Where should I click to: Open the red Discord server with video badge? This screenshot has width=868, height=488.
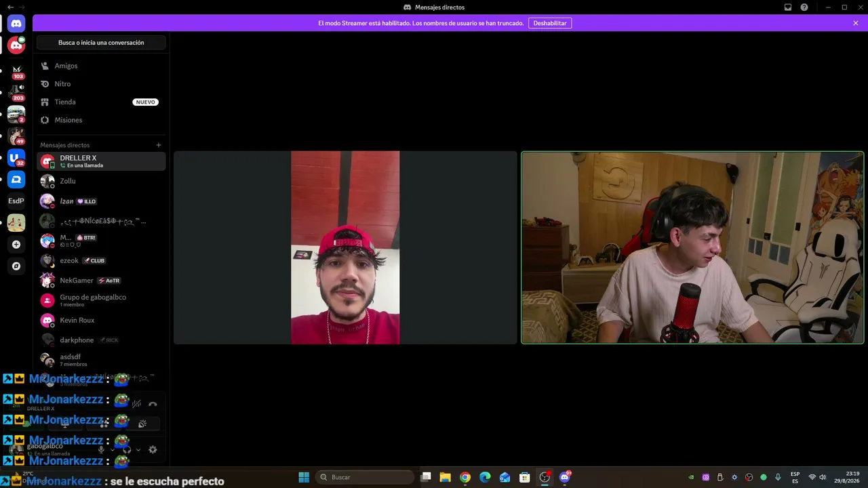(x=16, y=46)
